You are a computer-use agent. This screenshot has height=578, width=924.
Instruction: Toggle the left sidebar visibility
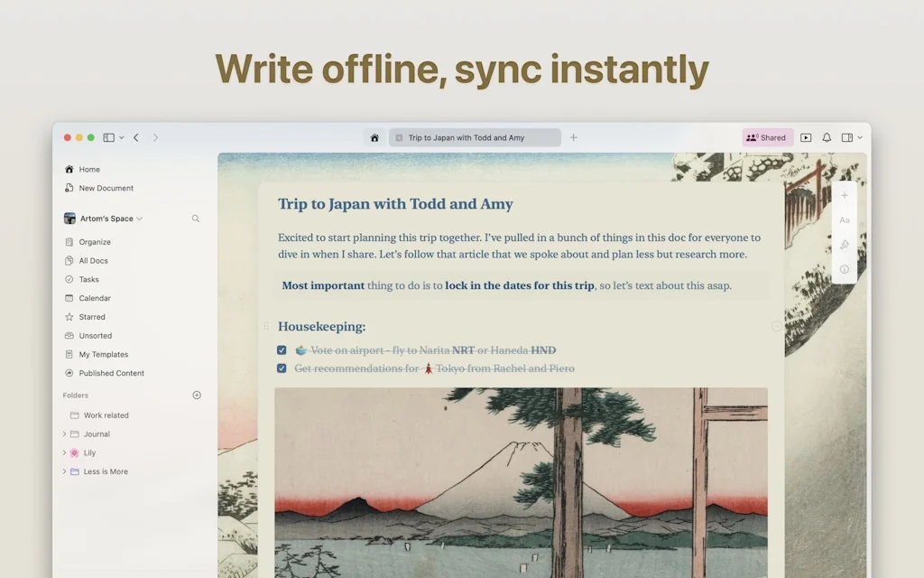(x=108, y=138)
